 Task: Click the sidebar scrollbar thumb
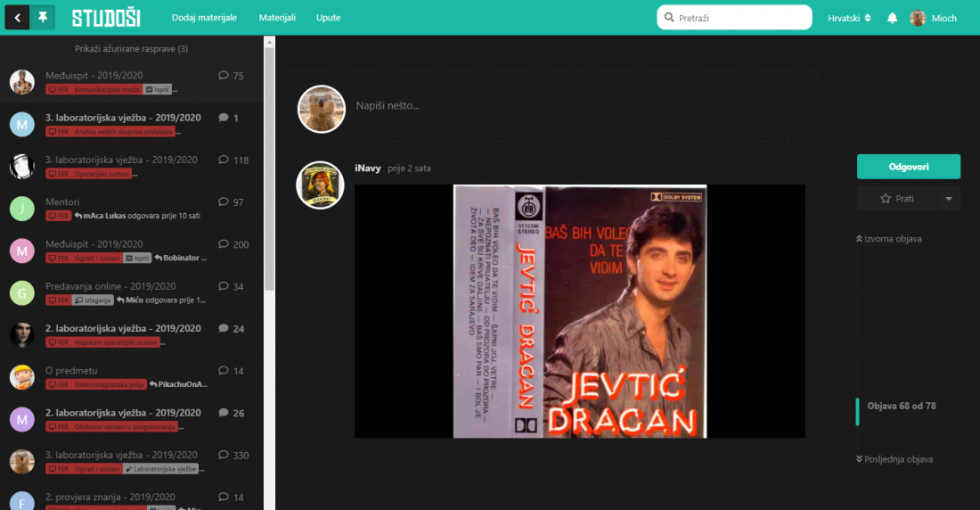(x=269, y=169)
